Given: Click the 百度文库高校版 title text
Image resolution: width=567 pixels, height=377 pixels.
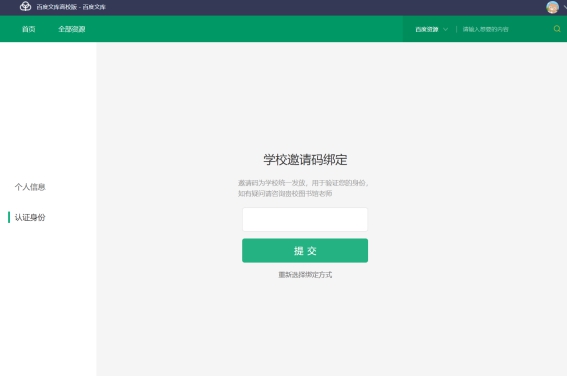Looking at the screenshot, I should 56,7.
